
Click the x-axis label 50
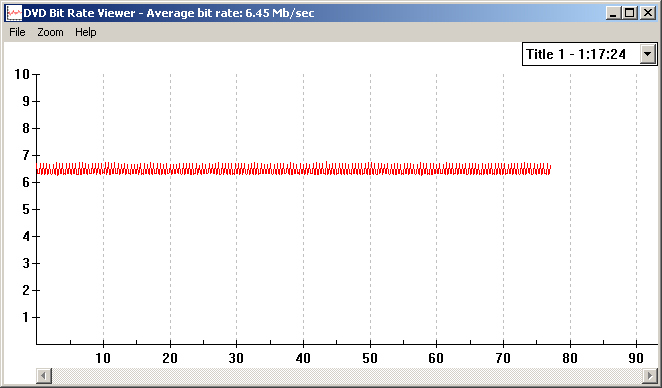tap(370, 358)
